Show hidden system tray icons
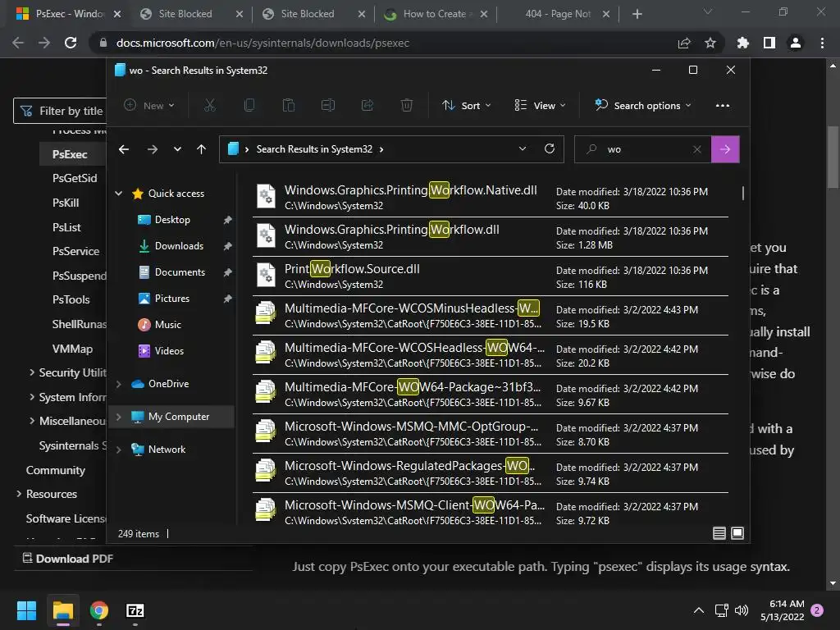The image size is (840, 630). (699, 610)
